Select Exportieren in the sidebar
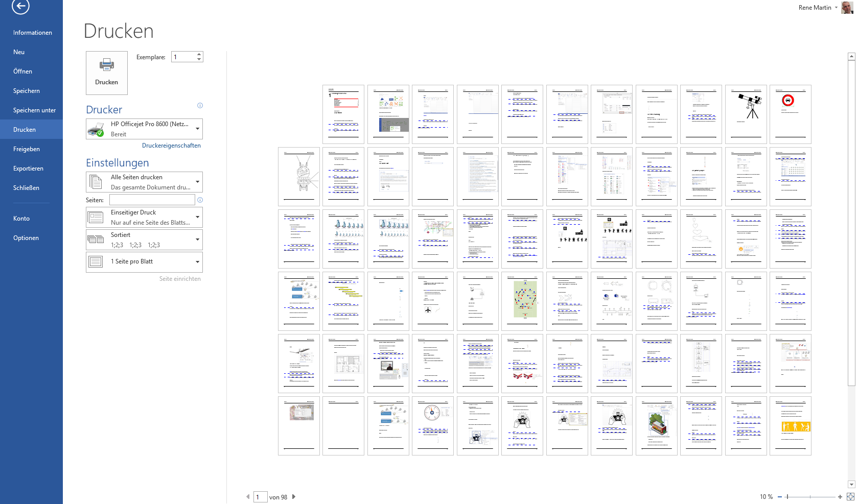Screen dimensions: 858x504 tap(28, 169)
